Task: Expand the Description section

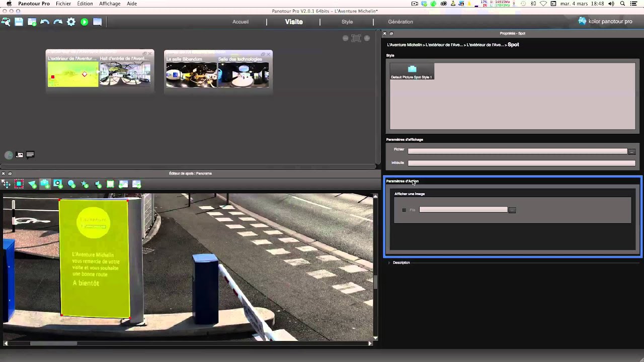Action: coord(389,262)
